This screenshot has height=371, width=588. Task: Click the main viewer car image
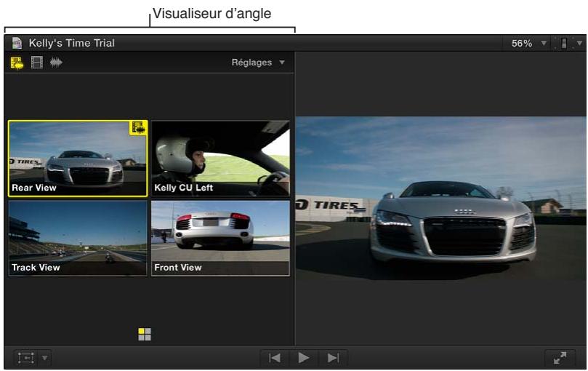pyautogui.click(x=440, y=199)
